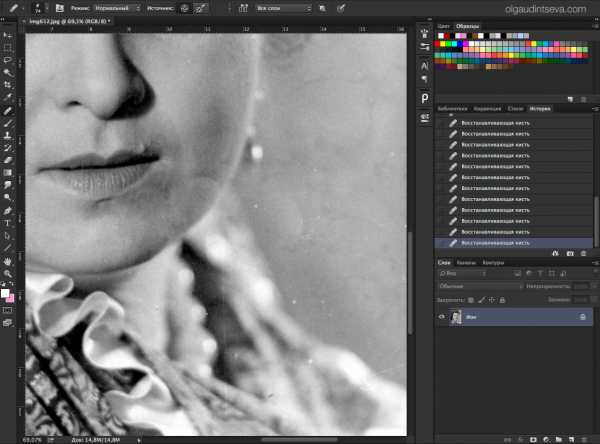This screenshot has height=444, width=600.
Task: Toggle visibility of the Фон layer
Action: (442, 317)
